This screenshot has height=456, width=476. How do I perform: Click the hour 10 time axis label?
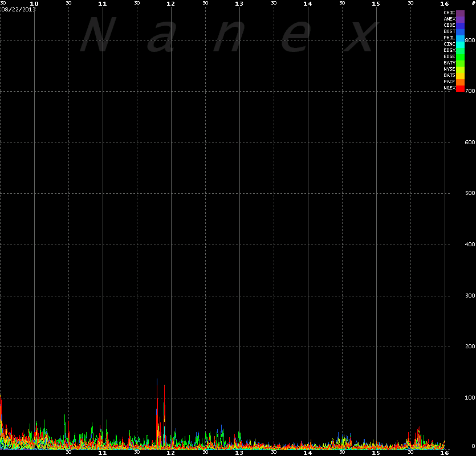34,3
